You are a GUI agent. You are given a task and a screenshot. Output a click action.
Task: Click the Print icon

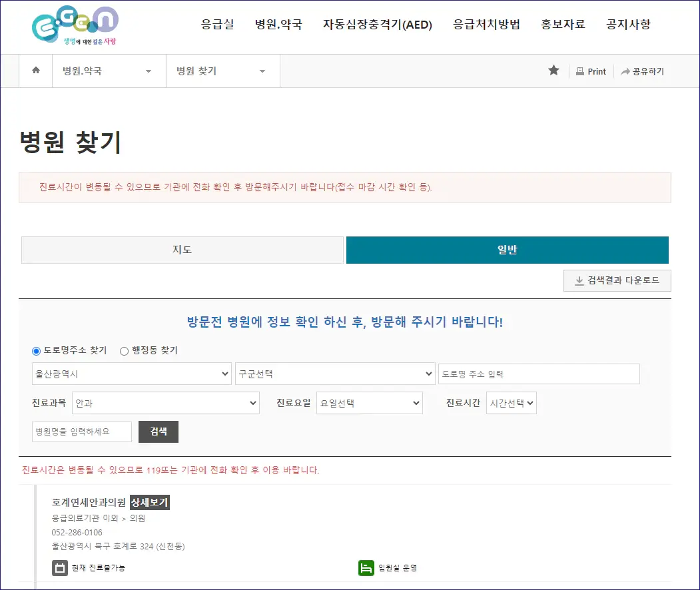point(580,71)
